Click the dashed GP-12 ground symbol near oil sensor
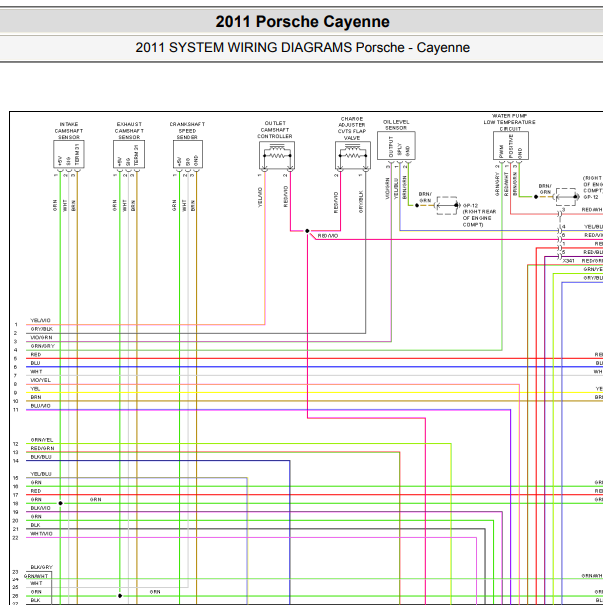The image size is (603, 605). pyautogui.click(x=447, y=205)
